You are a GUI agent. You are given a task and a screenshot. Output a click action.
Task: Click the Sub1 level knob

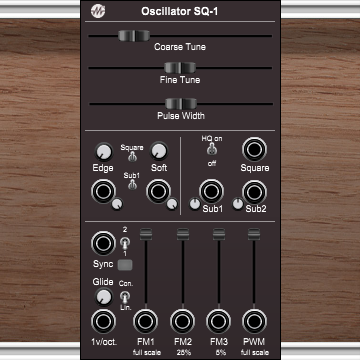coord(195,204)
